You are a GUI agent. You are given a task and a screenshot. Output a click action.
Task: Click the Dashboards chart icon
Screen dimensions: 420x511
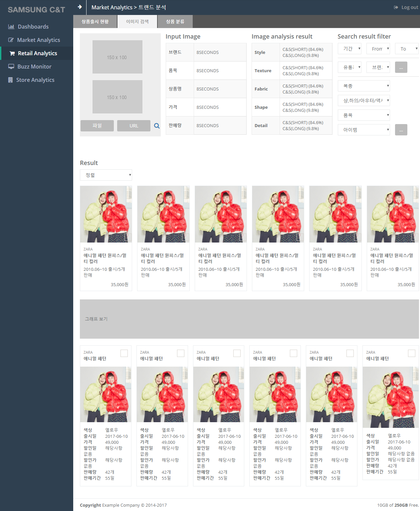(x=11, y=27)
